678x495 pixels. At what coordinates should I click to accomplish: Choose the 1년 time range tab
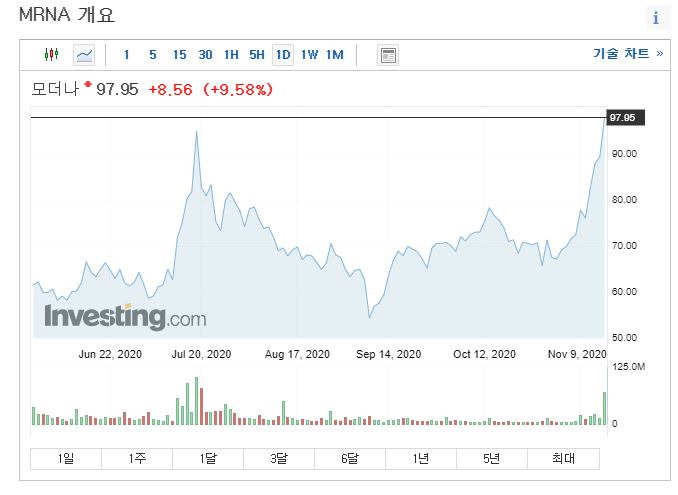pyautogui.click(x=421, y=458)
